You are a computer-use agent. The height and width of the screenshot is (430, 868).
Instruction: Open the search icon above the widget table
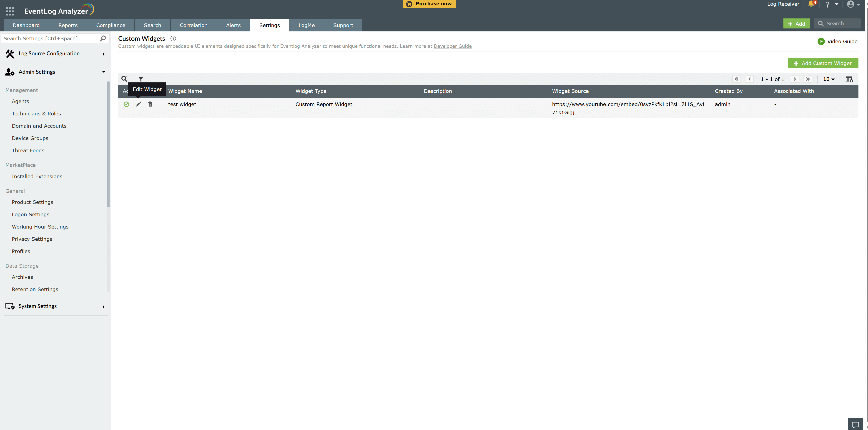pos(125,79)
